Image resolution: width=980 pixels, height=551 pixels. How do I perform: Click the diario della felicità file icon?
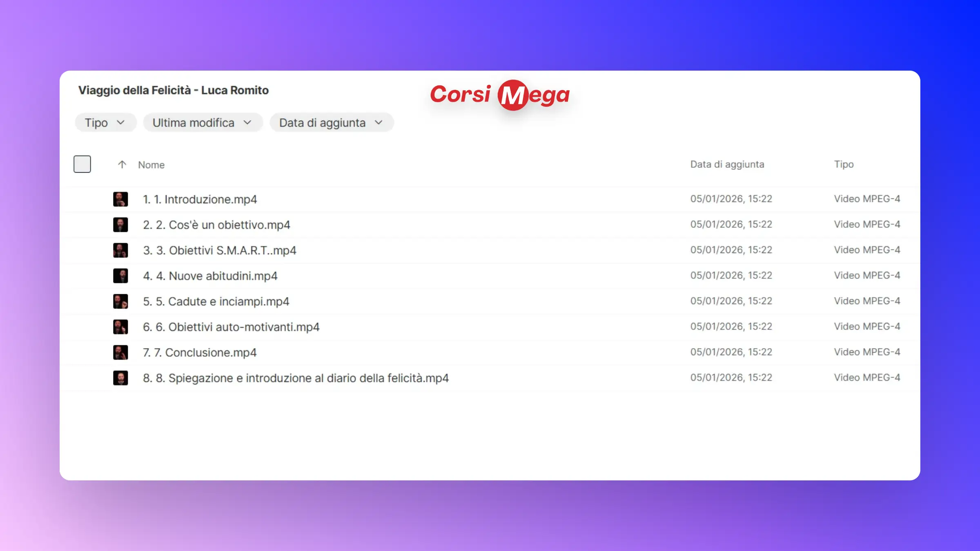click(120, 378)
